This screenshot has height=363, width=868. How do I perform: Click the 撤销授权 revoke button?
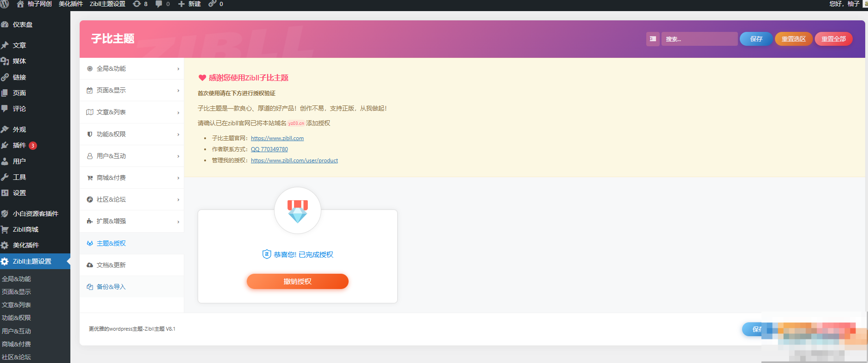point(298,281)
